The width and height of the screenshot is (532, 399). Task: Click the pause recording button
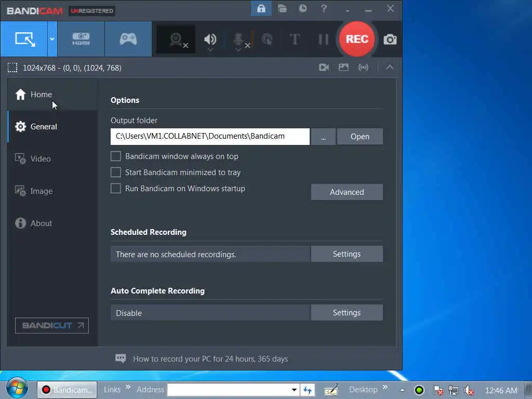323,39
